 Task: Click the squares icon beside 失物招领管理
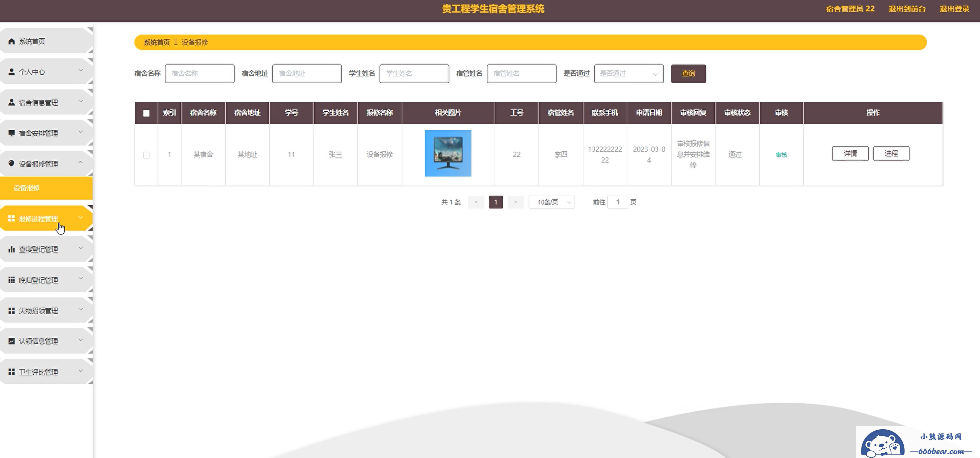click(x=11, y=311)
